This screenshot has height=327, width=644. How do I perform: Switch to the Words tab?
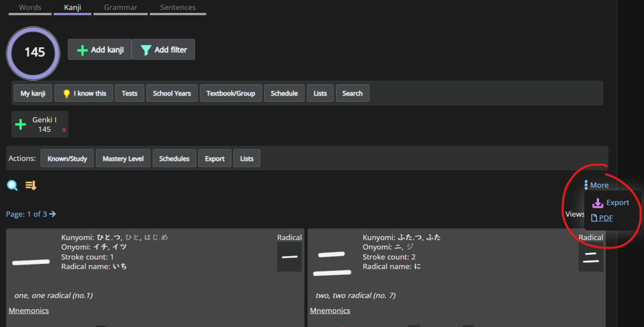tap(30, 8)
